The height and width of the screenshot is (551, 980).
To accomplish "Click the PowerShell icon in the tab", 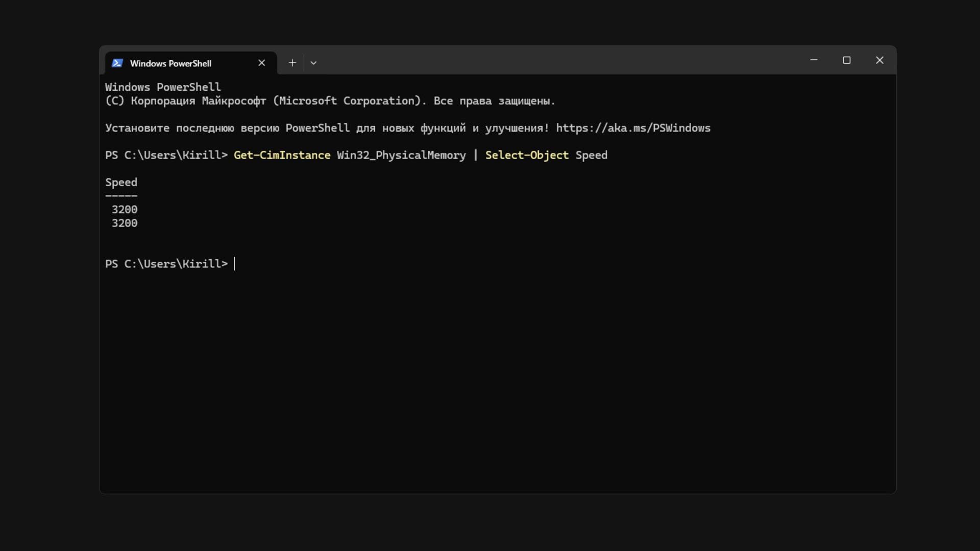I will tap(117, 63).
